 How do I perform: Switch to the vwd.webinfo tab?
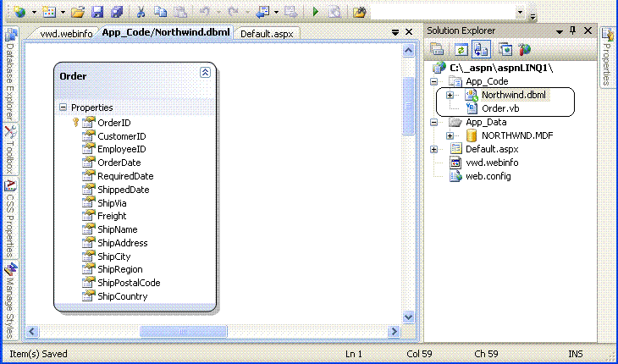tap(66, 34)
